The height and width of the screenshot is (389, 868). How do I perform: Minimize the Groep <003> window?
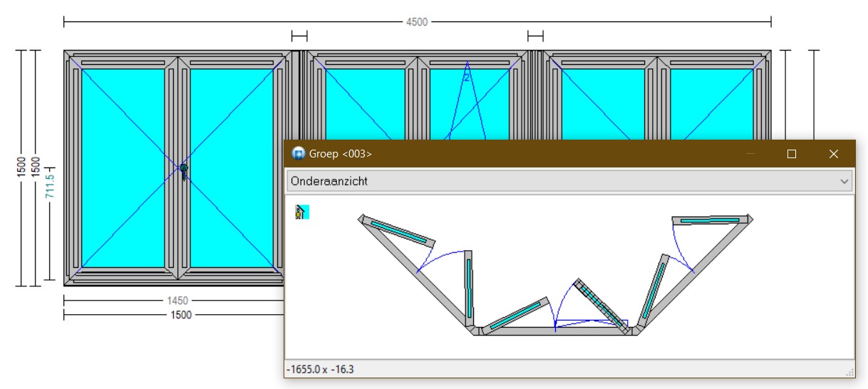pos(750,154)
